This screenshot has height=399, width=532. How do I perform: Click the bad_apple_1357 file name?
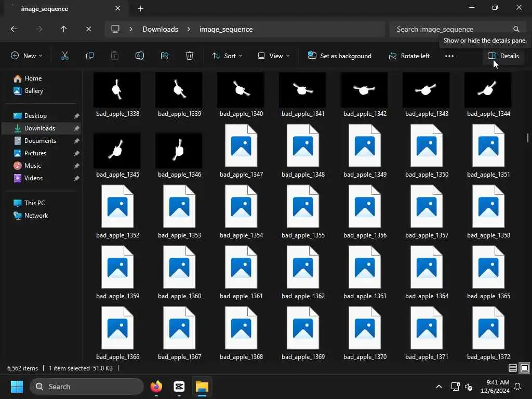pos(427,235)
